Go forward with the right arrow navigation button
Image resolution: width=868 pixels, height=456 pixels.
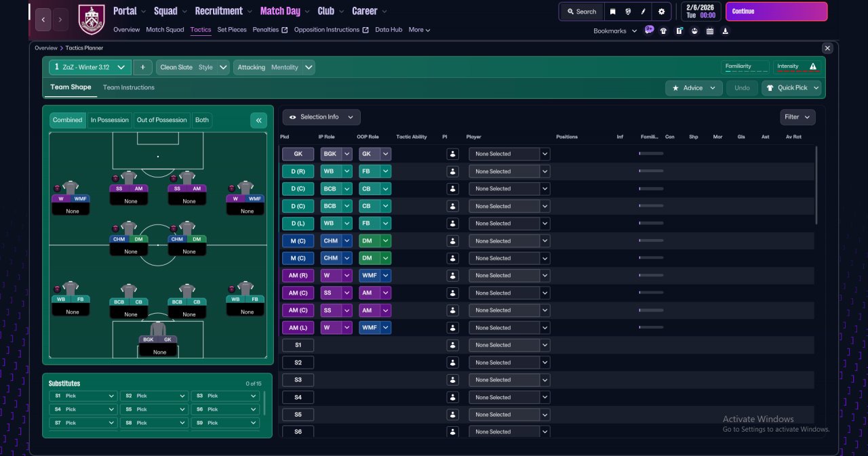(x=60, y=20)
